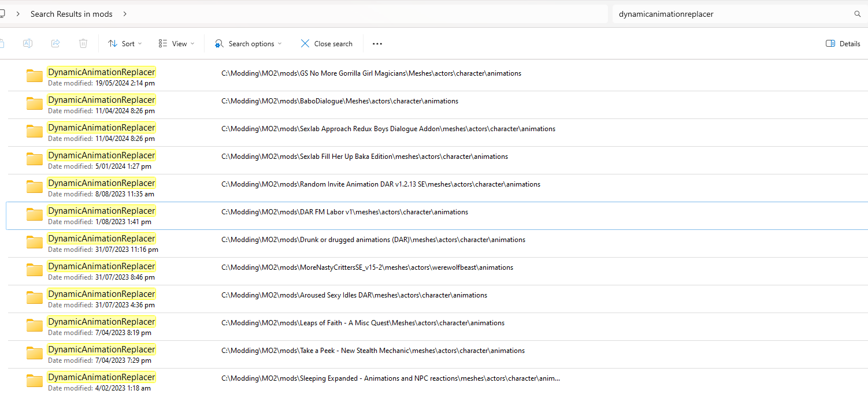This screenshot has width=868, height=409.
Task: Click the search magnifier icon
Action: pos(858,14)
